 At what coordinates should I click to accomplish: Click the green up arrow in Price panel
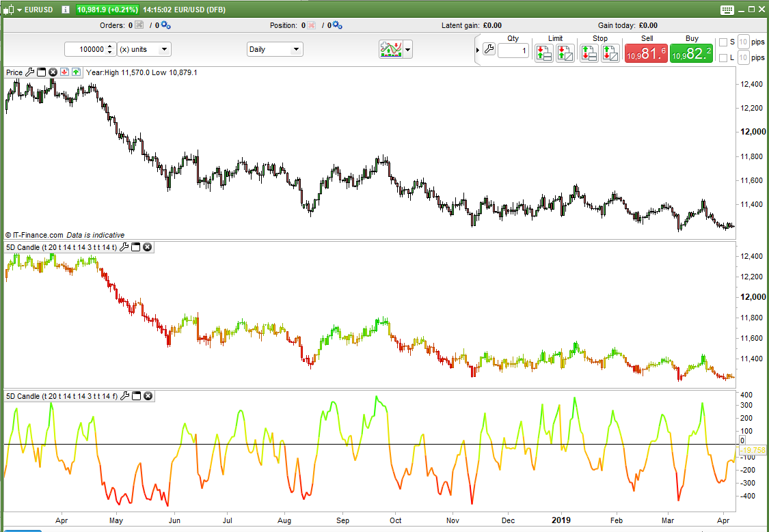coord(76,72)
